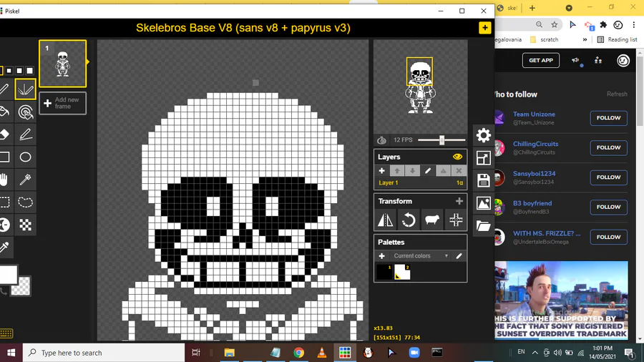Create new sprite yellow plus button
644x362 pixels.
coord(485,28)
